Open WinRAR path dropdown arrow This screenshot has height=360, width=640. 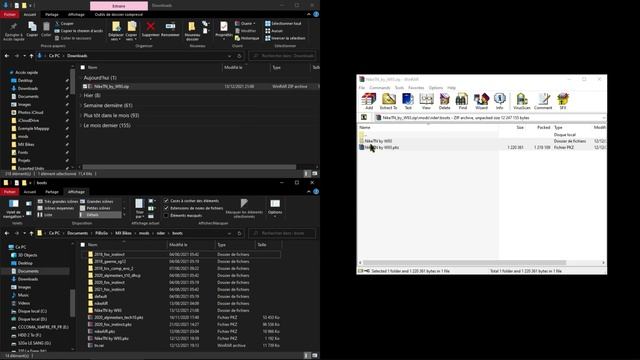603,118
